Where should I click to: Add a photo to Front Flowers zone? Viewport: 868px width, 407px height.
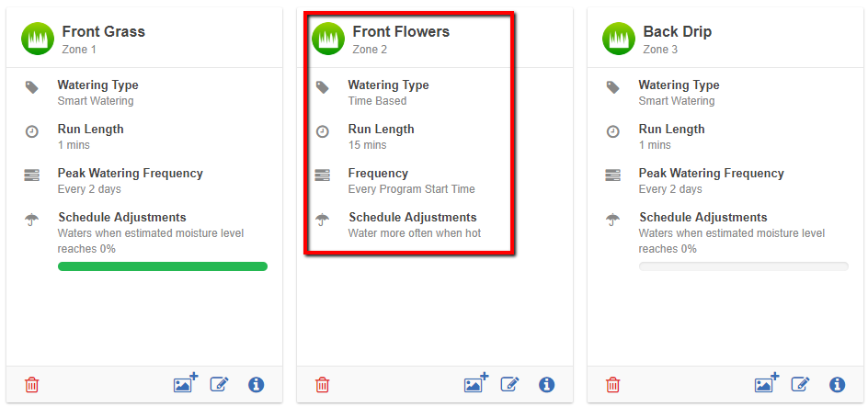[x=476, y=383]
